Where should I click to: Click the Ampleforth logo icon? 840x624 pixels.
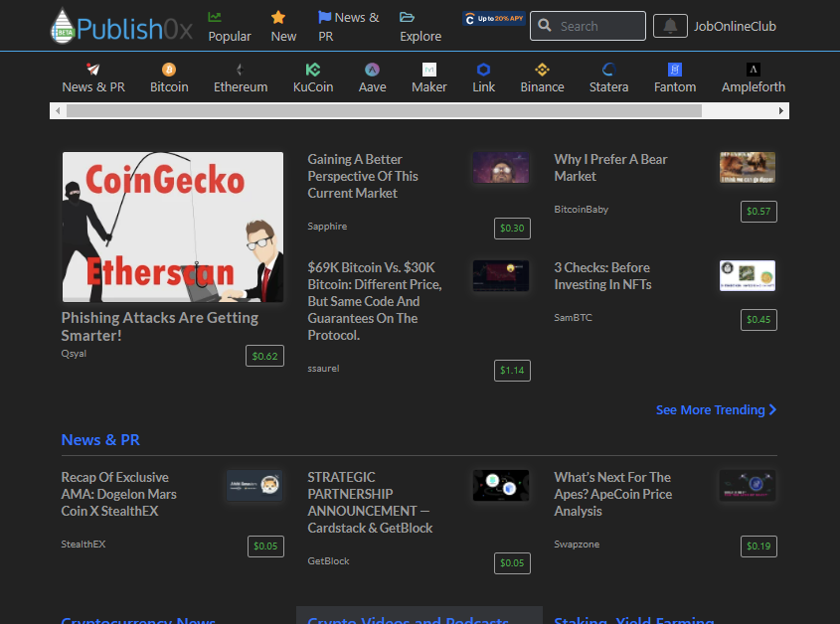click(x=754, y=70)
